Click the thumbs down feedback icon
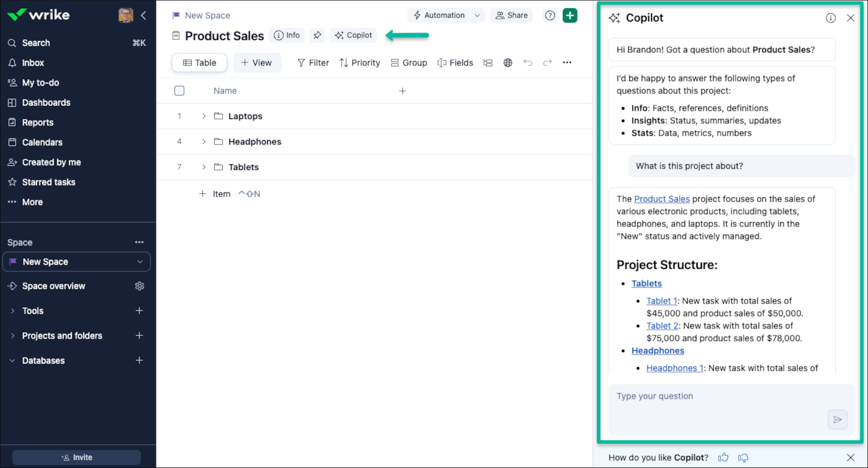 [743, 457]
